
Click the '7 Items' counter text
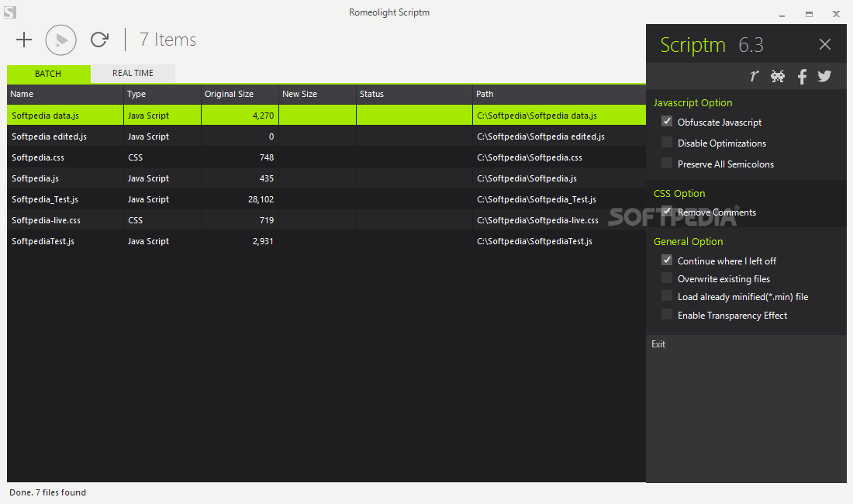(x=167, y=40)
